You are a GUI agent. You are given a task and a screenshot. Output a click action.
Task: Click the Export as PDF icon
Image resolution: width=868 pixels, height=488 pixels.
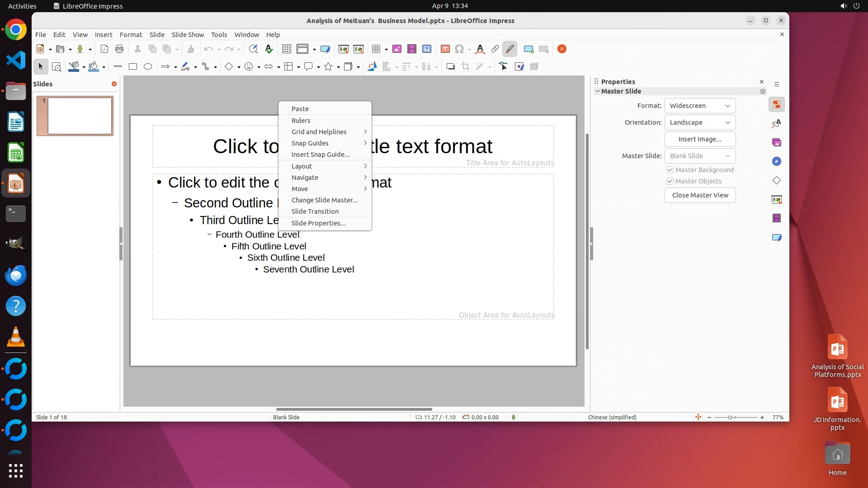pos(104,49)
